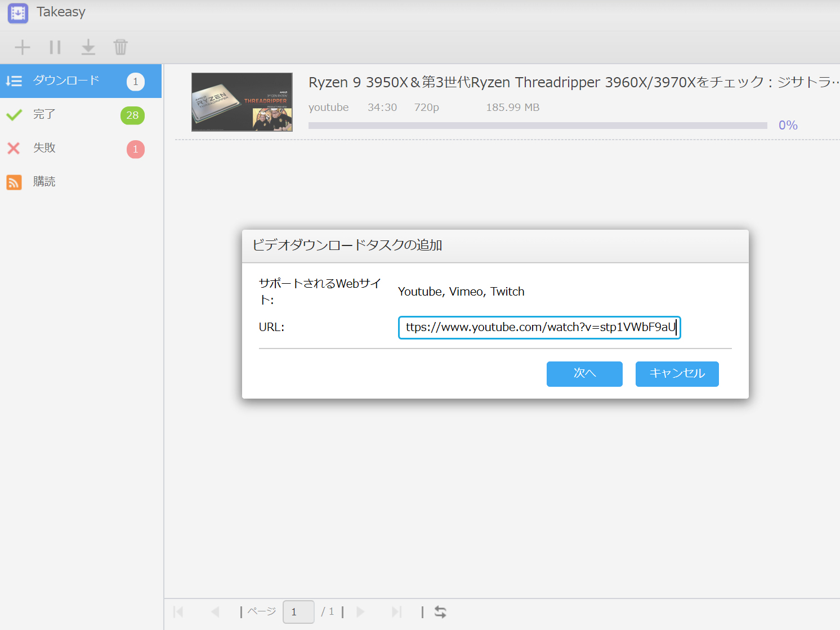Pause downloads with the pause icon

point(55,47)
